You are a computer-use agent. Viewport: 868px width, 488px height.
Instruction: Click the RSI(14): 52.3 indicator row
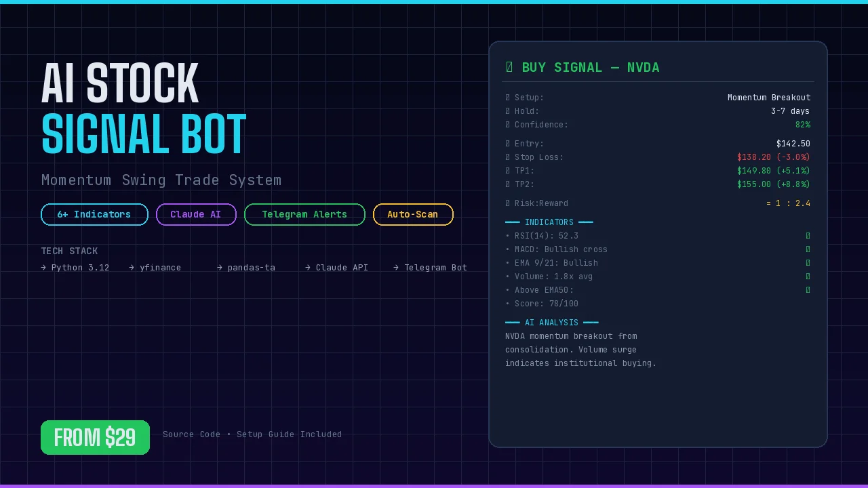658,236
